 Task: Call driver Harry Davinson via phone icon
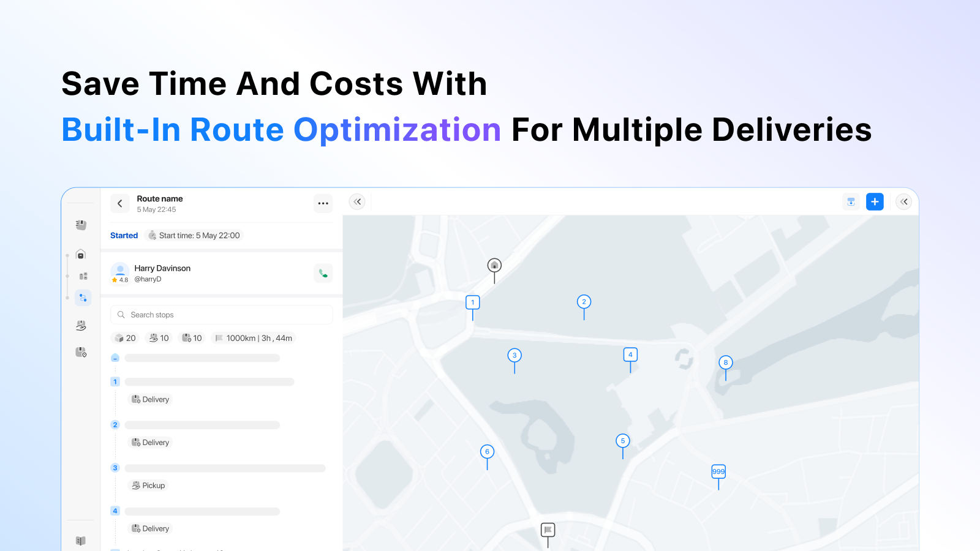[323, 273]
